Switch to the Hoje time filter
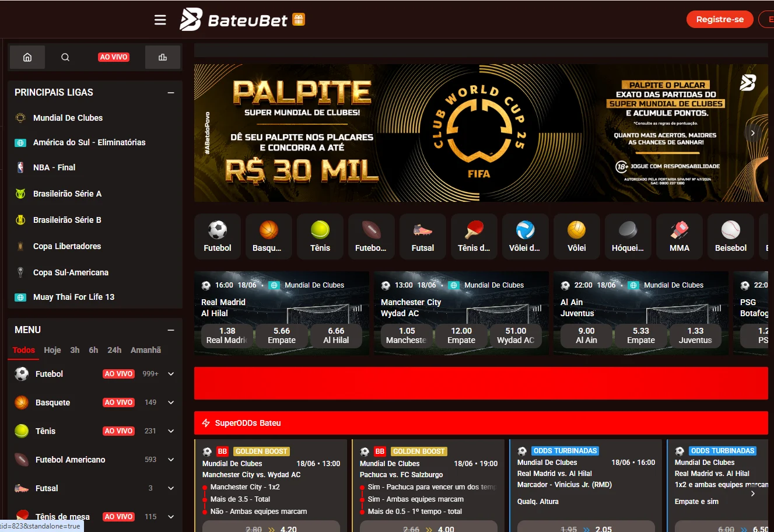Screen dimensions: 774x532 point(52,350)
